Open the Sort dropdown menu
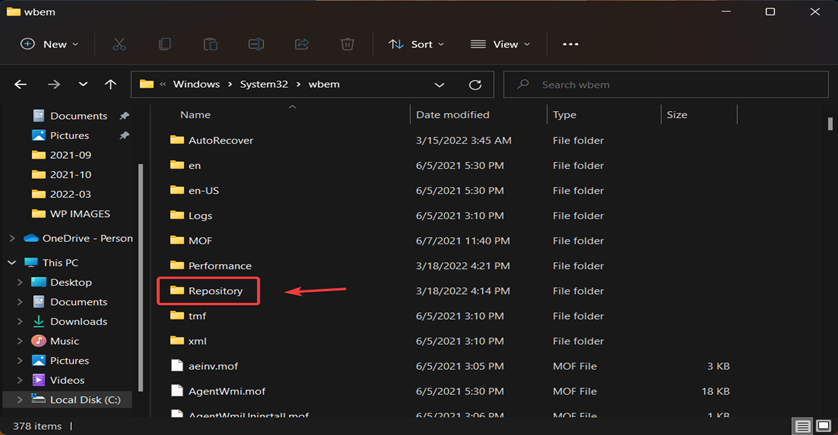This screenshot has width=838, height=435. (x=416, y=44)
